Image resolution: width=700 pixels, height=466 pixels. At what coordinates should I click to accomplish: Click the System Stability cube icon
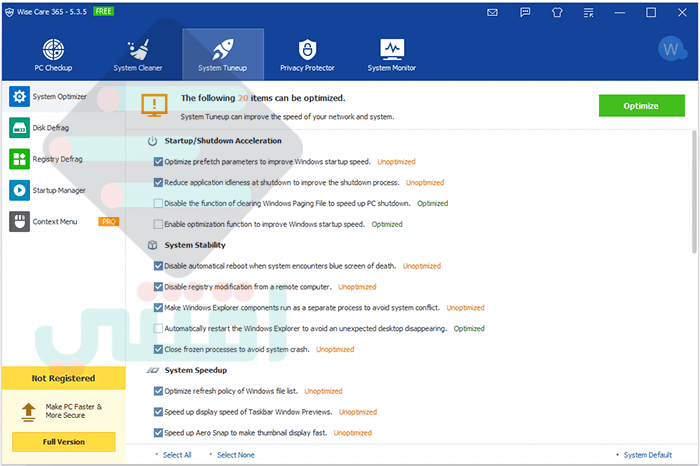pyautogui.click(x=153, y=245)
